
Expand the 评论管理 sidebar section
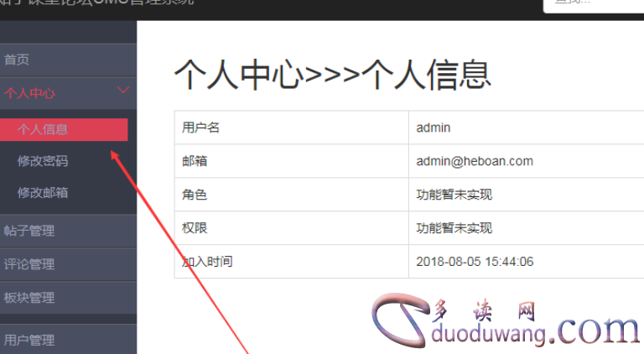(x=30, y=264)
